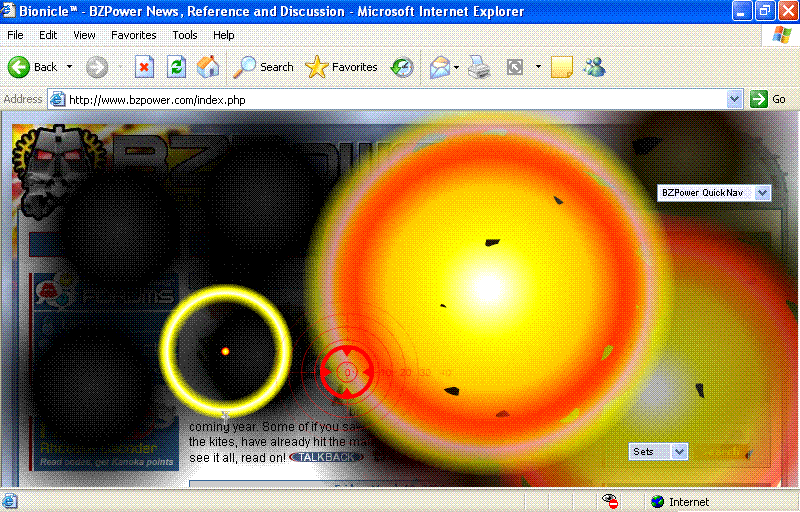Viewport: 800px width, 512px height.
Task: Click the greyed Edit toolbar icon
Action: point(515,67)
